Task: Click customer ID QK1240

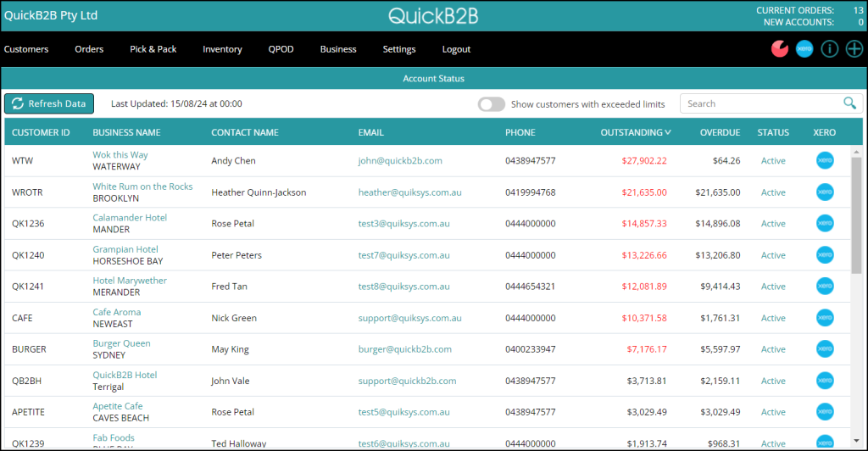Action: point(28,255)
